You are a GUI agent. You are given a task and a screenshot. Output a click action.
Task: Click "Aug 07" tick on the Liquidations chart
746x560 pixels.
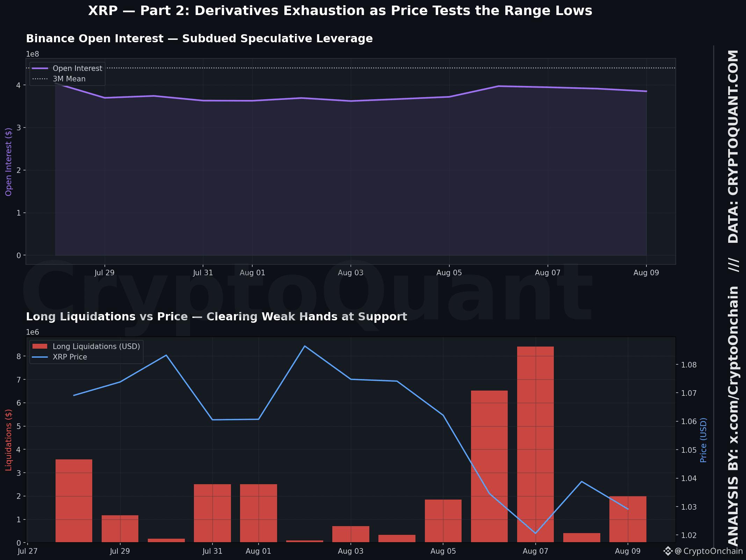tap(535, 551)
